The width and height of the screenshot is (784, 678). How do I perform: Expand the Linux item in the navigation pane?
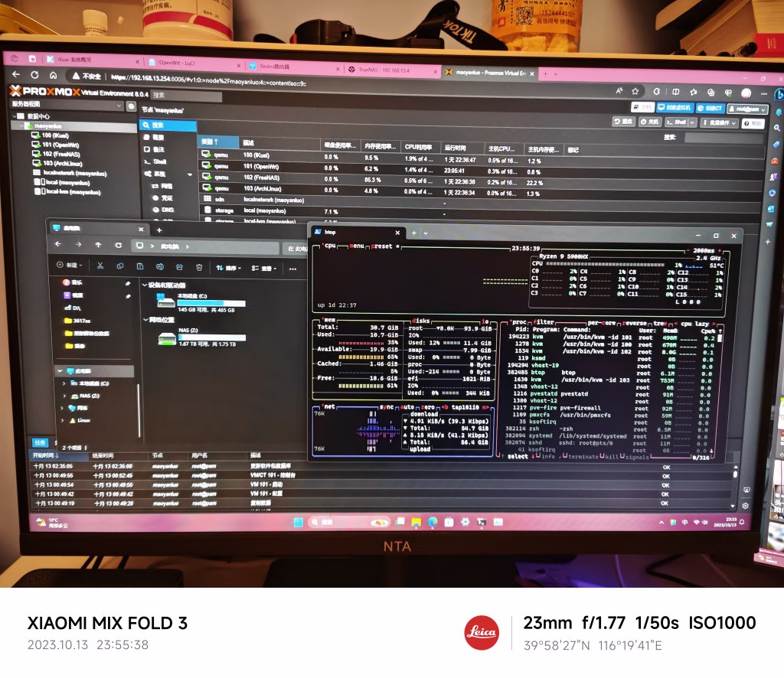tap(63, 420)
